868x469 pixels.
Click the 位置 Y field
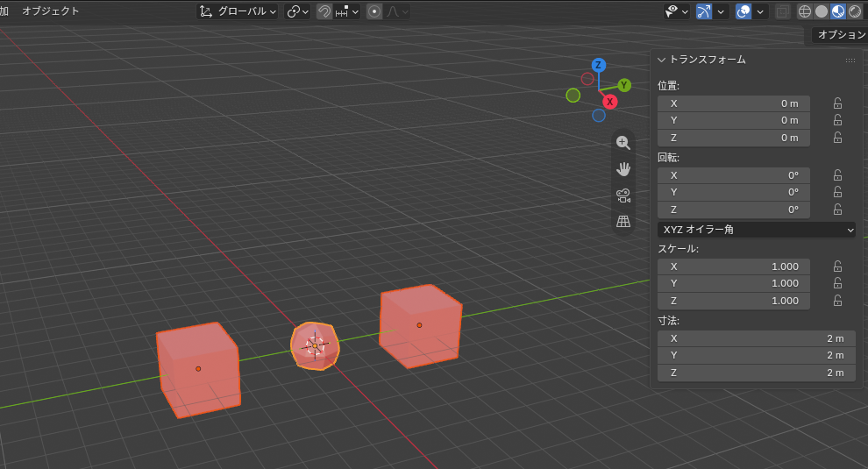(x=734, y=121)
